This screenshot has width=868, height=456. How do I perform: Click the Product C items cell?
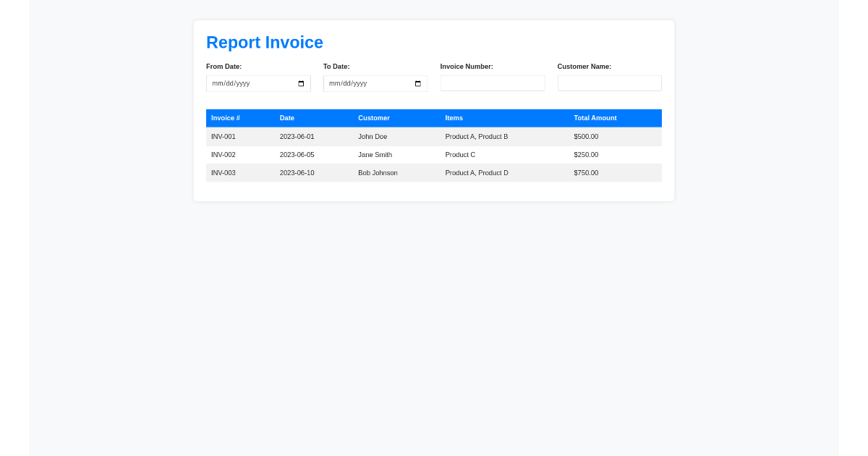460,154
